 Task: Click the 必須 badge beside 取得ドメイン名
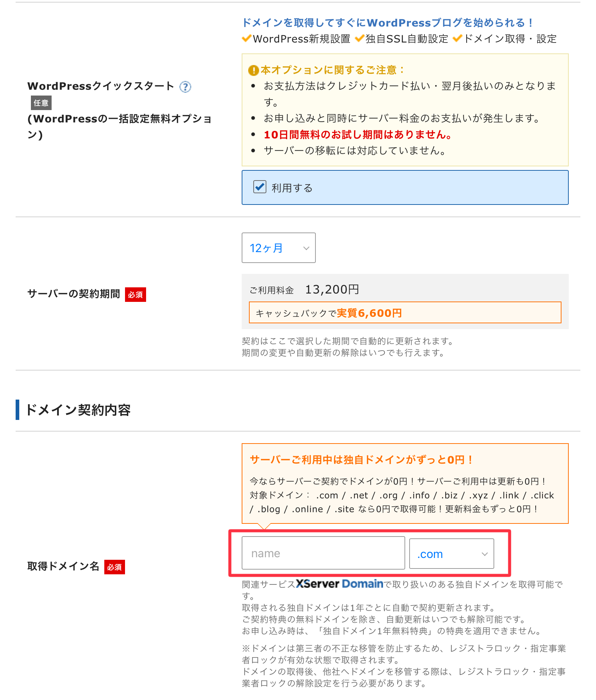(114, 567)
